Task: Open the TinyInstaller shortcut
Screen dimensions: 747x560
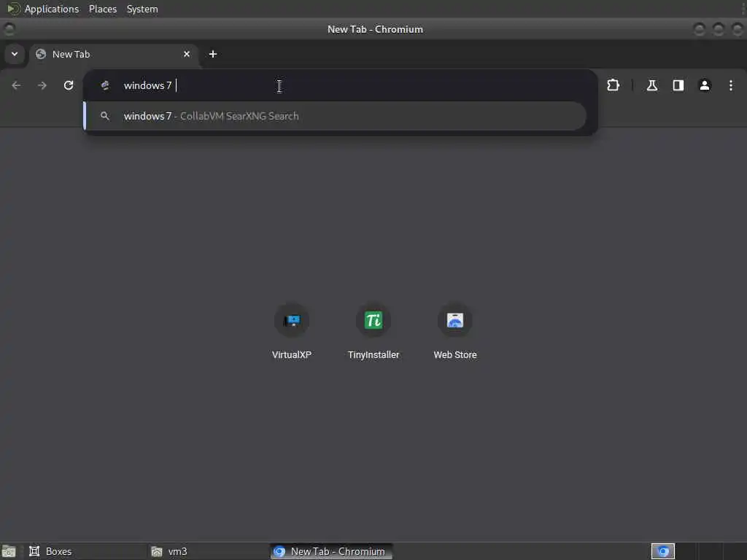Action: click(373, 332)
